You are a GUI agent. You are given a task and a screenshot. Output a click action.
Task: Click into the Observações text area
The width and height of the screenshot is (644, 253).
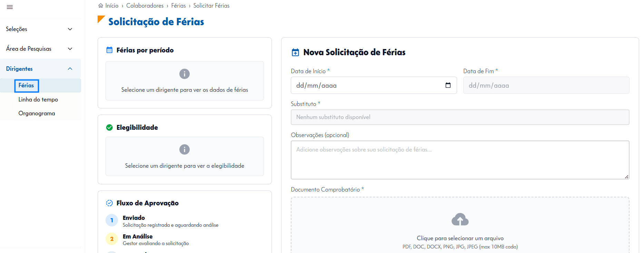coord(460,160)
